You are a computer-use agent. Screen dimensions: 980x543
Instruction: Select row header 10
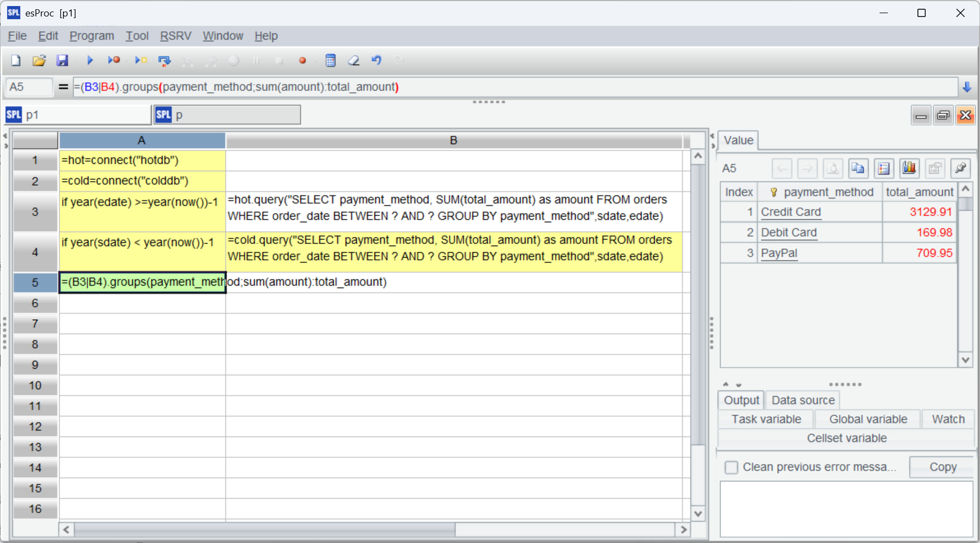click(35, 386)
